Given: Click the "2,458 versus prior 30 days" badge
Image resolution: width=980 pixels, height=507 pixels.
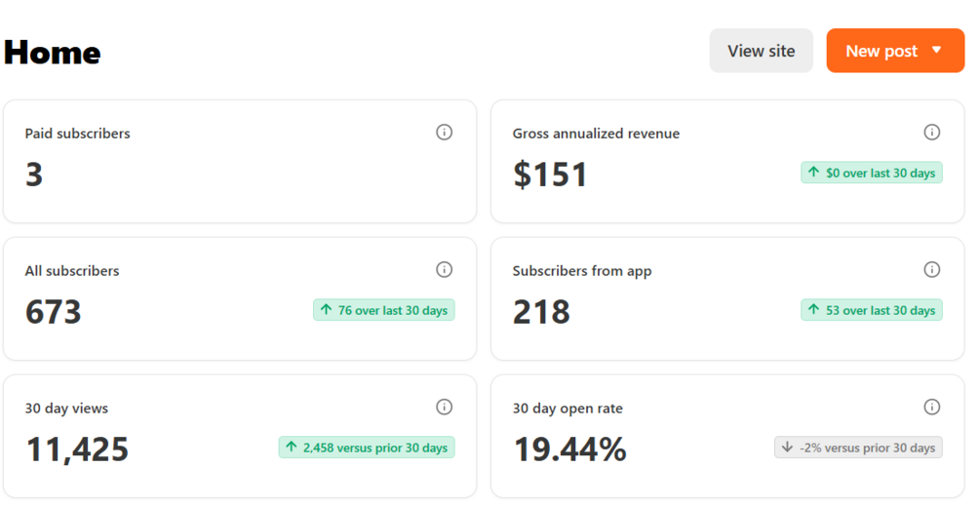Looking at the screenshot, I should point(366,448).
